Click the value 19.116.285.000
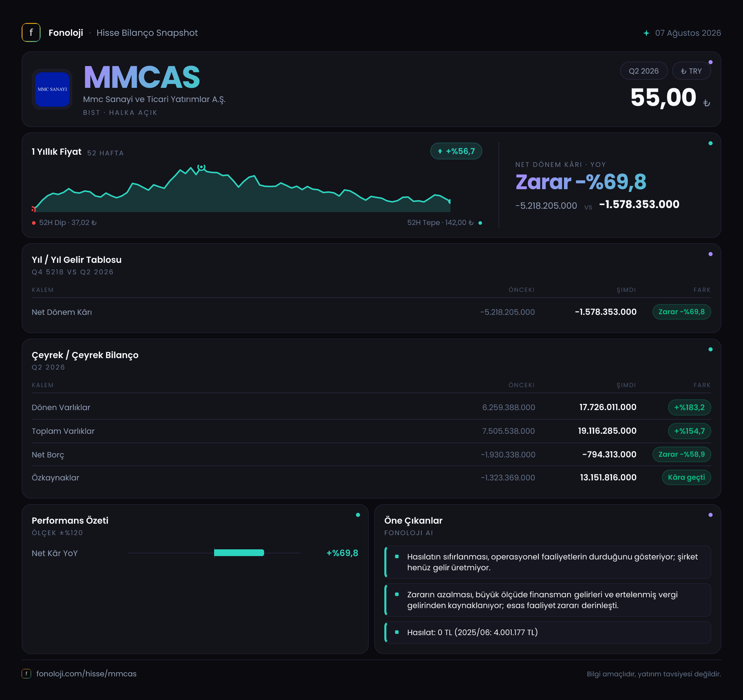 pos(607,431)
